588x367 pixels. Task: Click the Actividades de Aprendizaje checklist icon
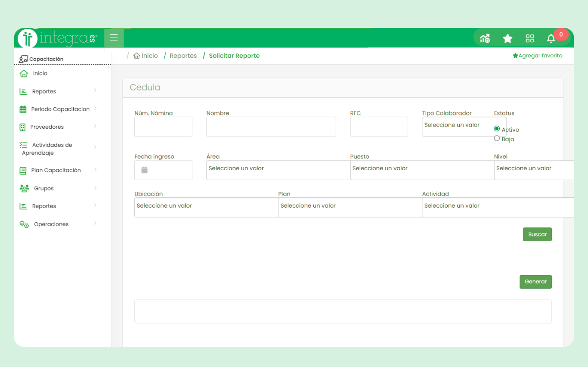click(24, 145)
